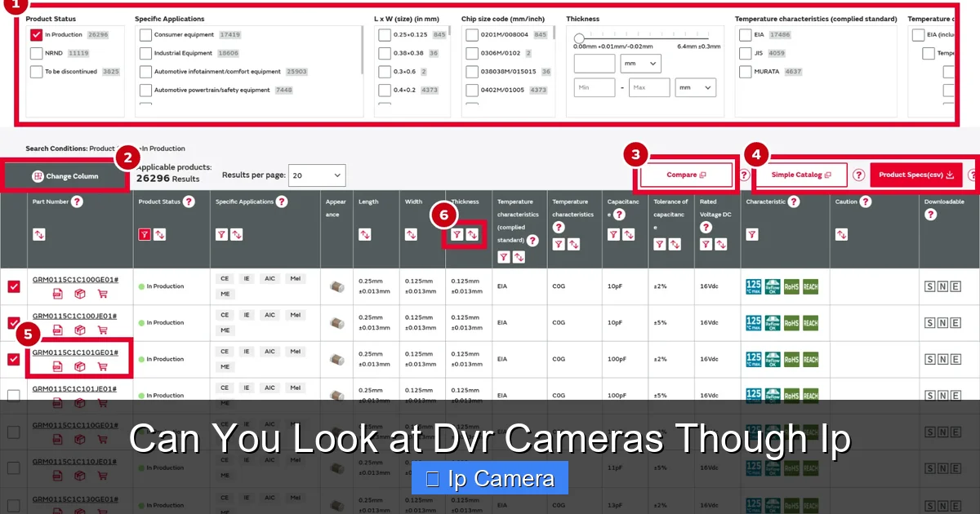Open help for the Product Status column

[189, 202]
